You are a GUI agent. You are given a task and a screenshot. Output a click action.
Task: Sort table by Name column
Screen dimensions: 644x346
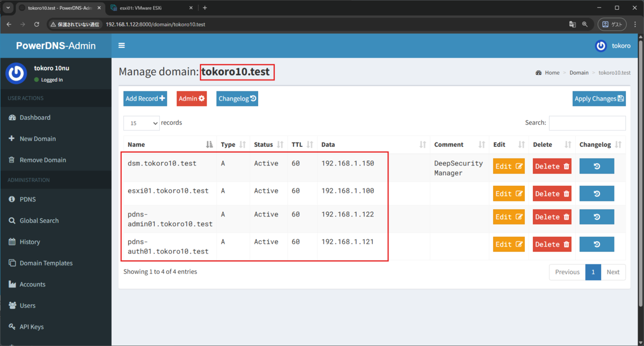coord(170,145)
